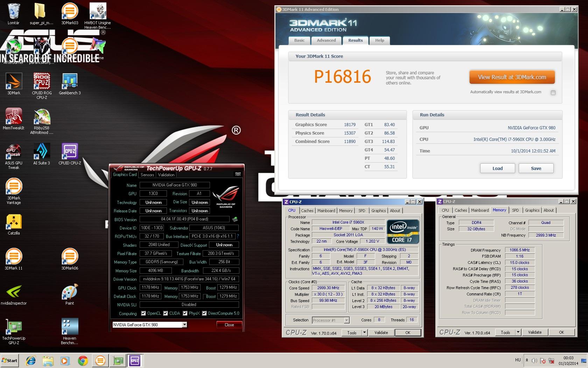Click the HU language indicator in taskbar
The image size is (588, 368).
pos(518,360)
